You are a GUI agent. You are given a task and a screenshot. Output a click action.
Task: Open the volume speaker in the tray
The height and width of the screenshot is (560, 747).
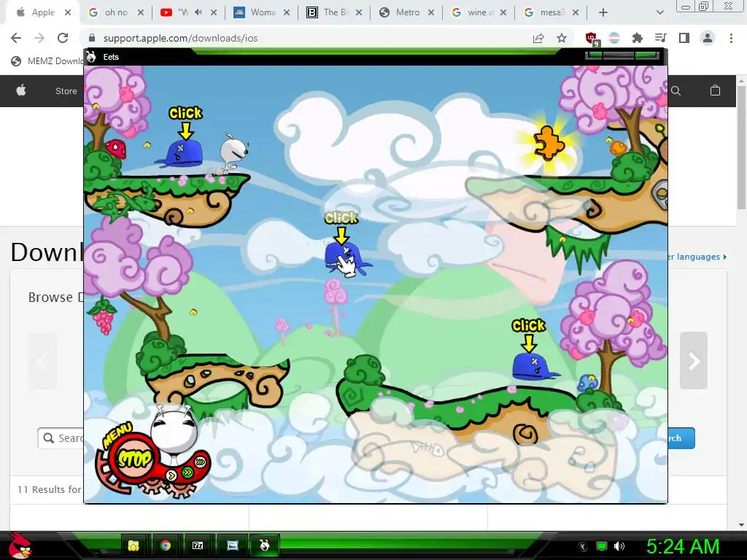click(619, 546)
